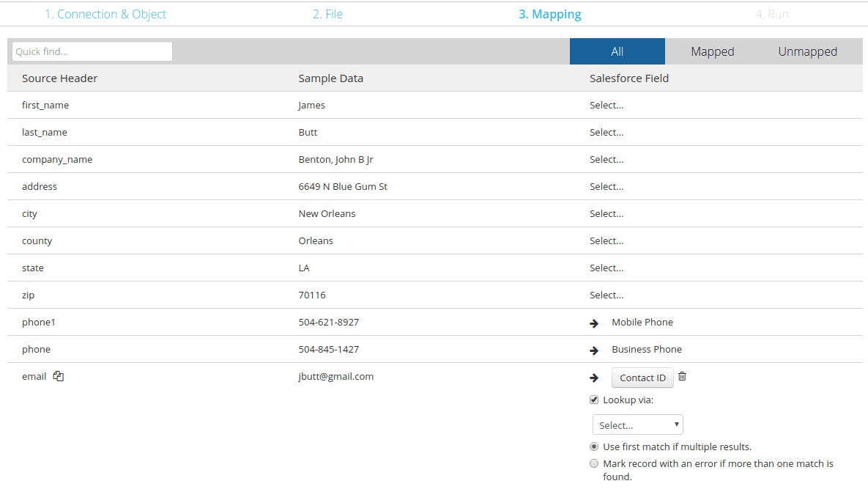Click sample data LA

tap(304, 268)
